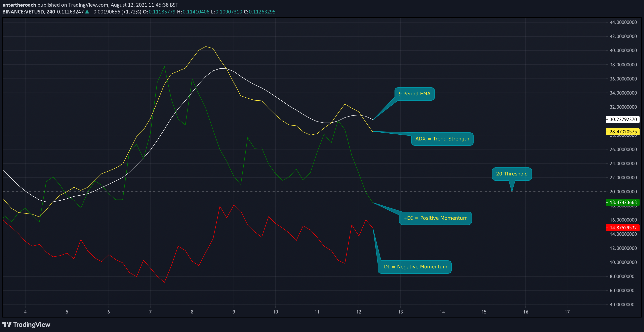Click the '+DI = Positive Momentum' callout
Image resolution: width=644 pixels, height=332 pixels.
tap(435, 218)
